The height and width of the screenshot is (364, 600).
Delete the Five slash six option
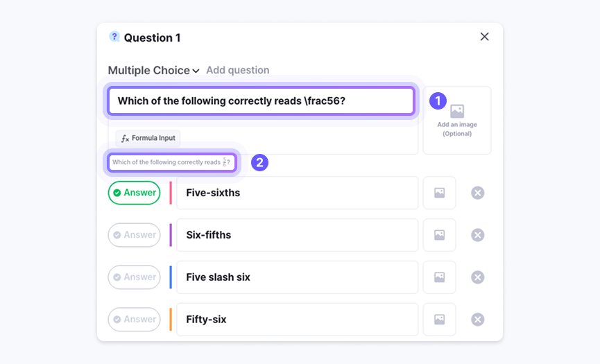[477, 277]
